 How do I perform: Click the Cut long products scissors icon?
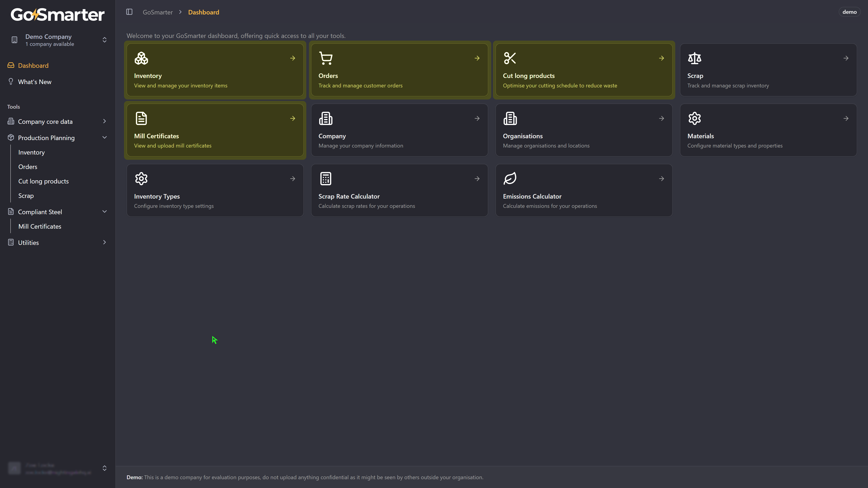pyautogui.click(x=510, y=58)
